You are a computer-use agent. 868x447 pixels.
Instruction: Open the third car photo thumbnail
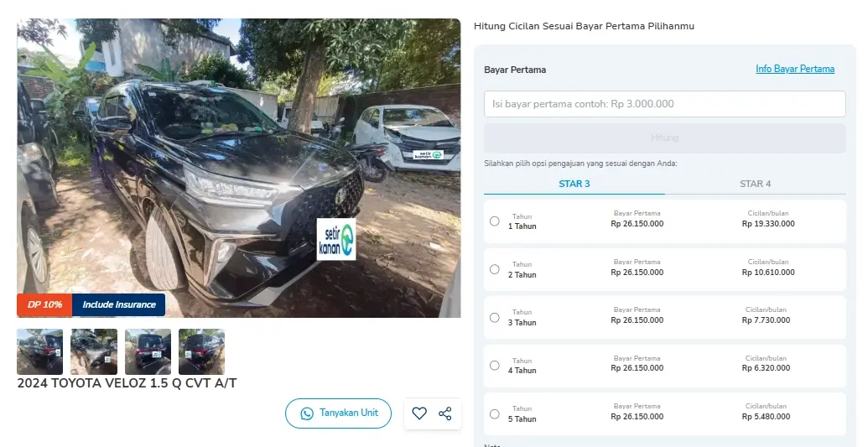click(x=148, y=351)
